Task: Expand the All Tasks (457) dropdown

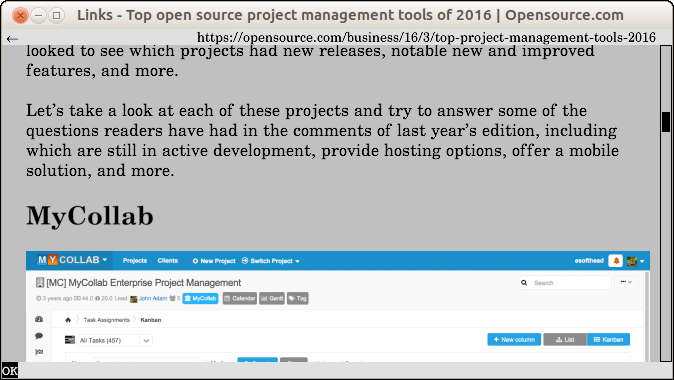Action: tap(114, 340)
